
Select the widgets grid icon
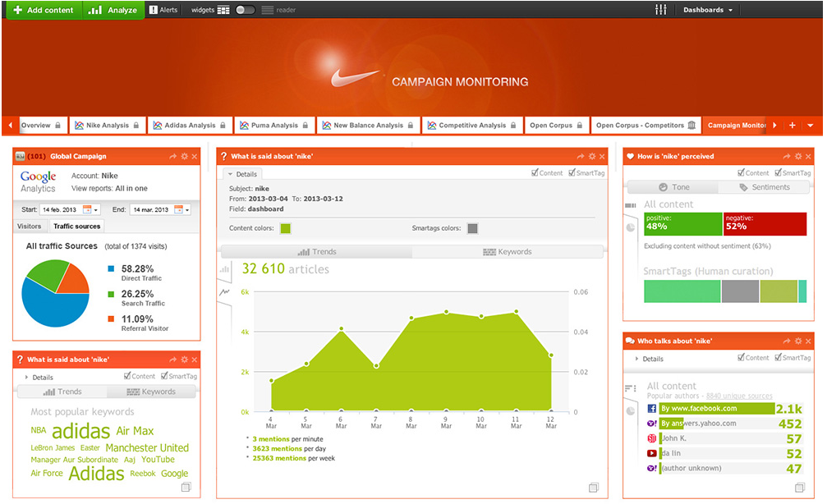click(x=223, y=10)
